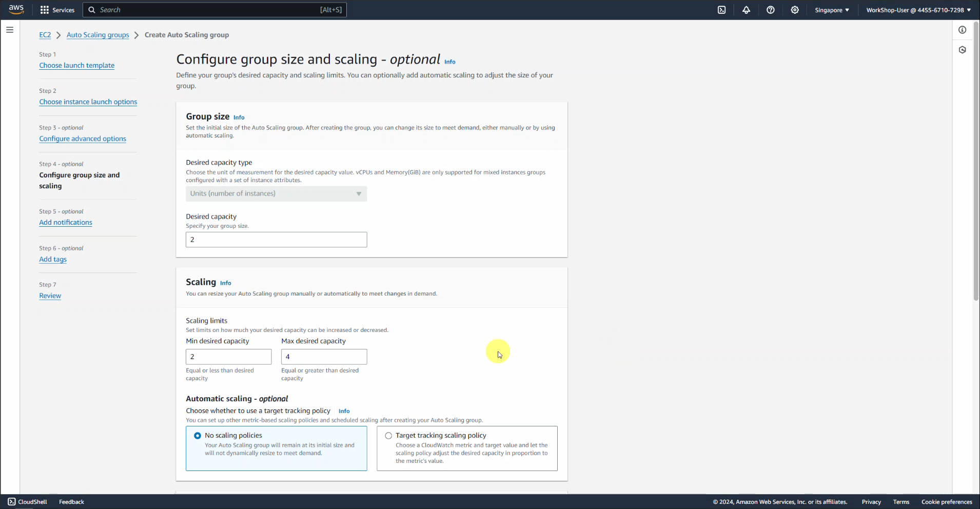Open the Singapore region dropdown
The image size is (980, 509).
coord(832,10)
